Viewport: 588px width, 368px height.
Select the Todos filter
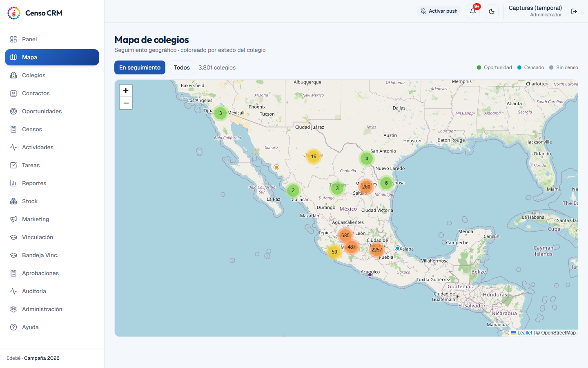tap(182, 67)
